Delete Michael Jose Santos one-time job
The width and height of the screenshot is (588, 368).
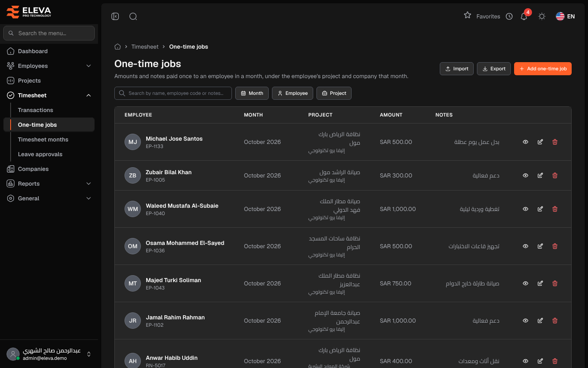pos(555,142)
